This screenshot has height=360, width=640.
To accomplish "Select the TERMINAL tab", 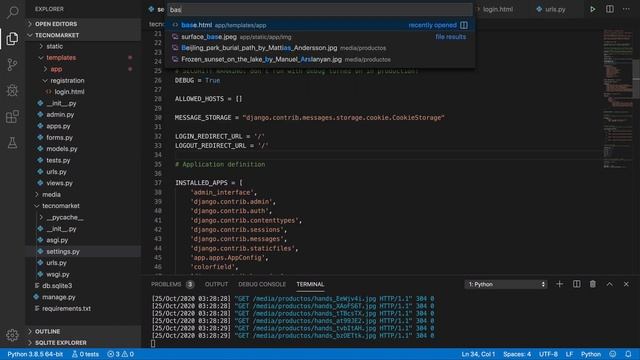I will (x=310, y=284).
